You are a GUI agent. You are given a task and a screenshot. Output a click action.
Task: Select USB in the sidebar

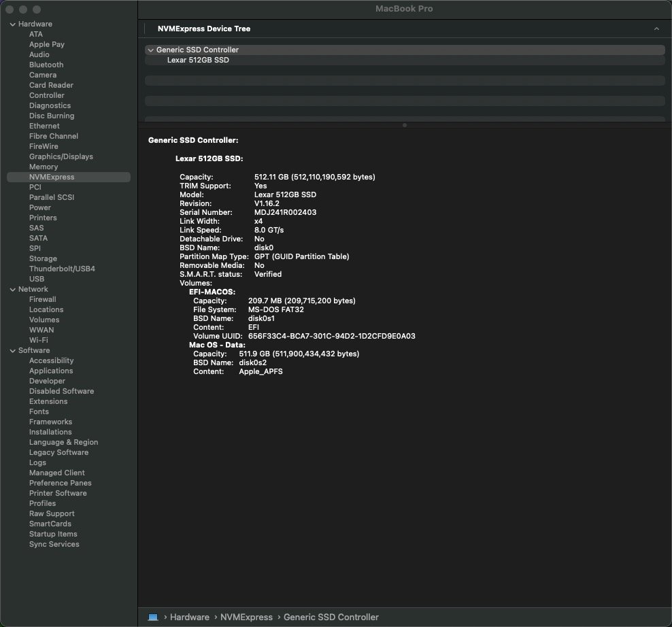37,279
